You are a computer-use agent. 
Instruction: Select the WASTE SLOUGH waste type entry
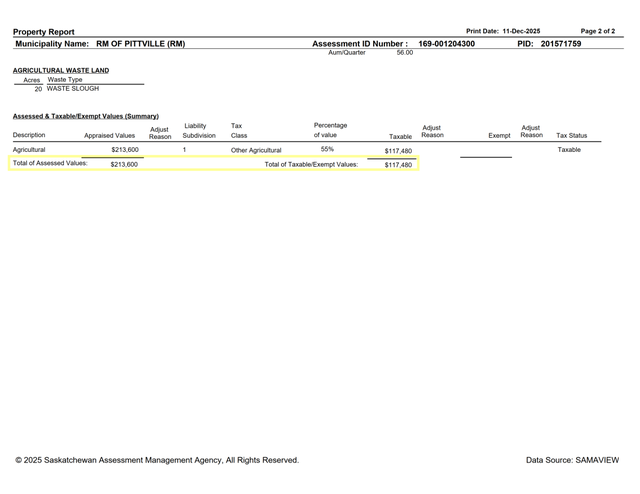73,89
